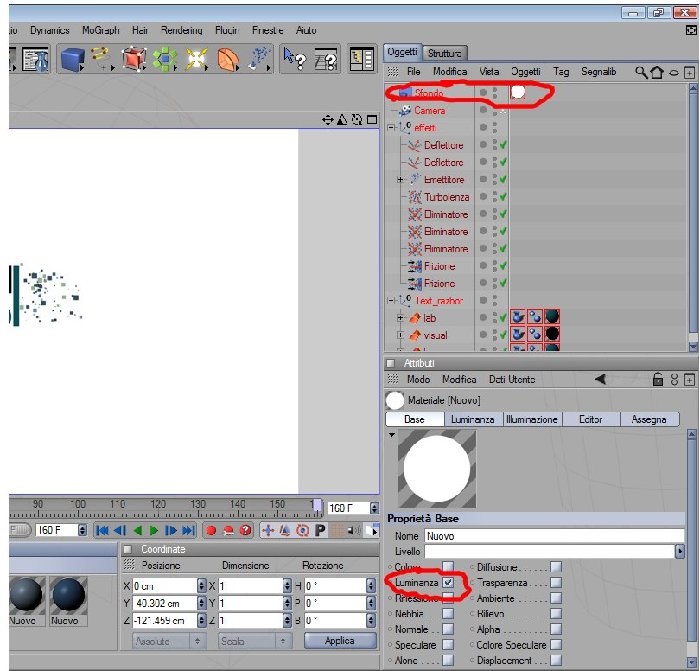
Task: Toggle the visibility dots of the Camera object
Action: [495, 110]
